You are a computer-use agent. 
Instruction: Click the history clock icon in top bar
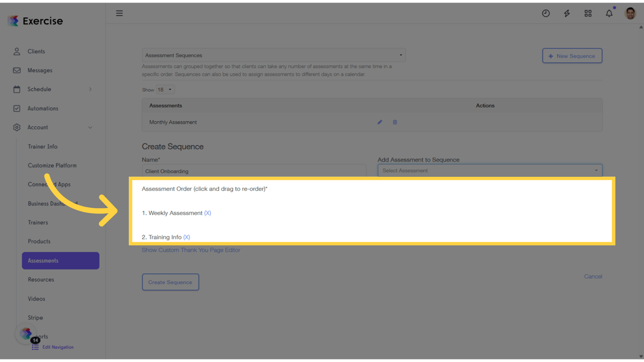[545, 13]
